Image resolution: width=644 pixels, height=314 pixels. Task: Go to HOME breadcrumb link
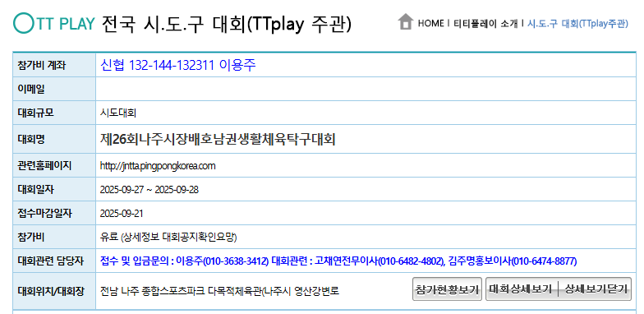coord(430,23)
